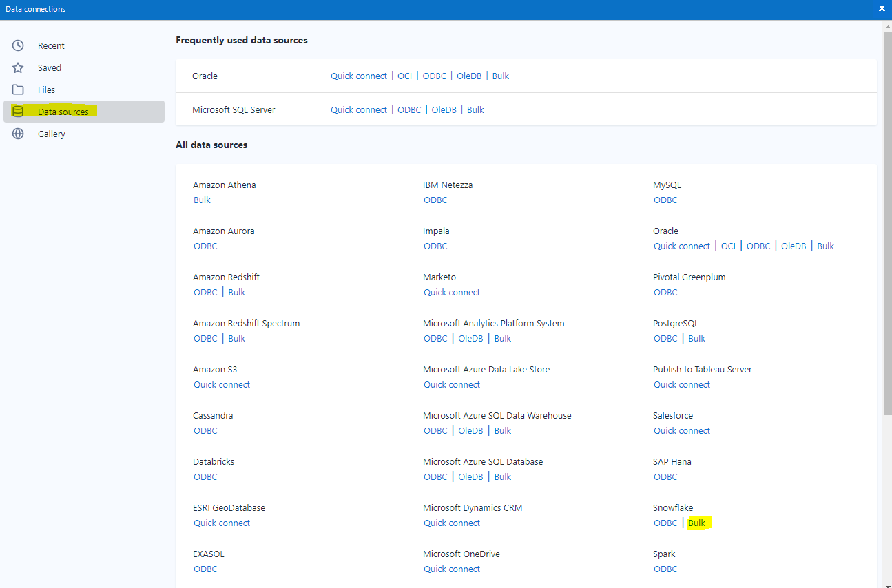Select Bulk under Microsoft Analytics Platform System
The image size is (892, 588).
pyautogui.click(x=503, y=338)
